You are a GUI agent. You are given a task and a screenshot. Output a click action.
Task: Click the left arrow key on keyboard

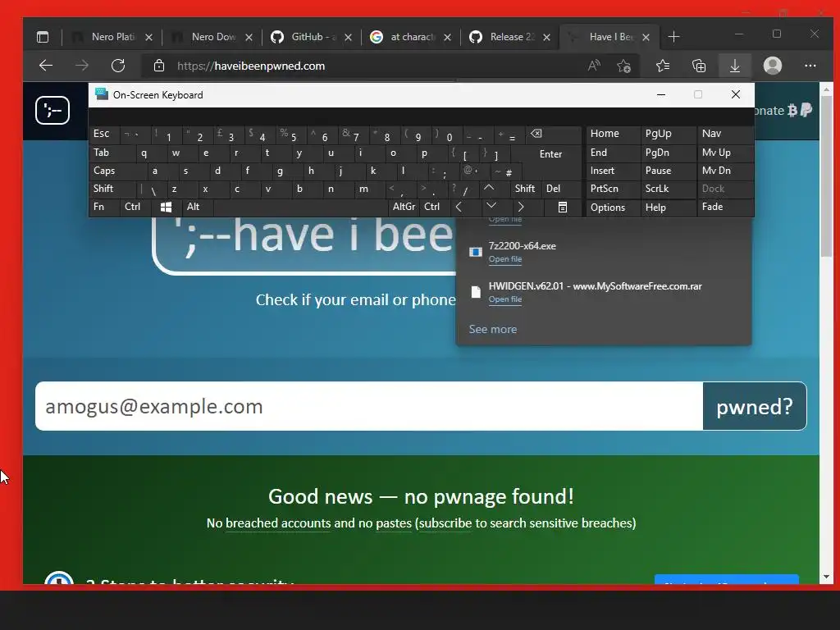(x=459, y=208)
